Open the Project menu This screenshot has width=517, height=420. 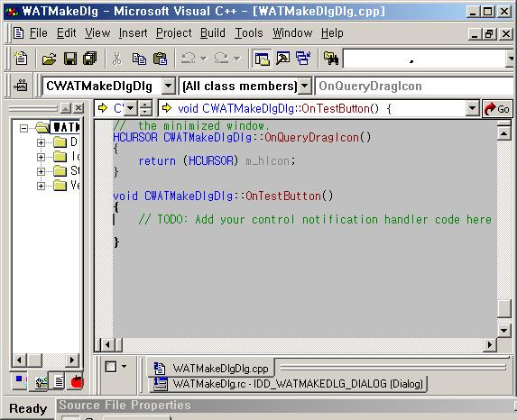pyautogui.click(x=174, y=33)
